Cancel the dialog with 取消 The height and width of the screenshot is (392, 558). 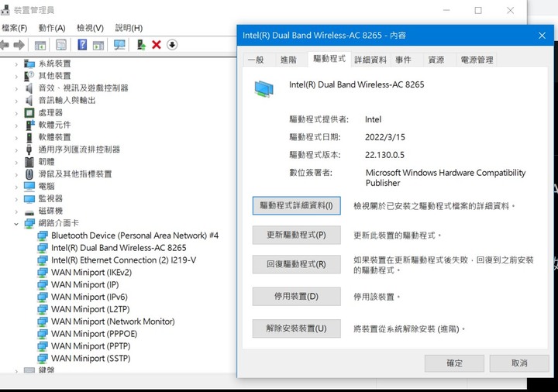click(x=519, y=363)
